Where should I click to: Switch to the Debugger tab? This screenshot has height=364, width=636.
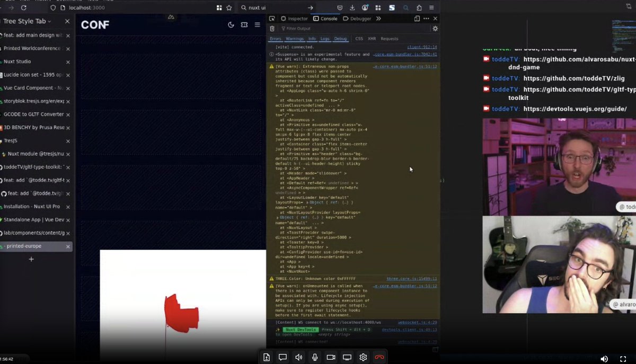click(x=357, y=19)
